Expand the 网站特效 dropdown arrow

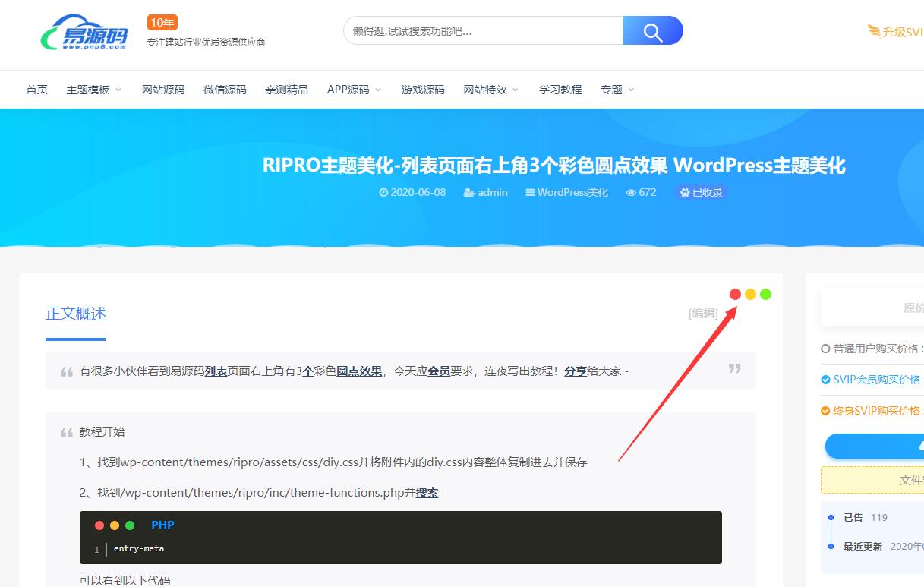(x=516, y=90)
